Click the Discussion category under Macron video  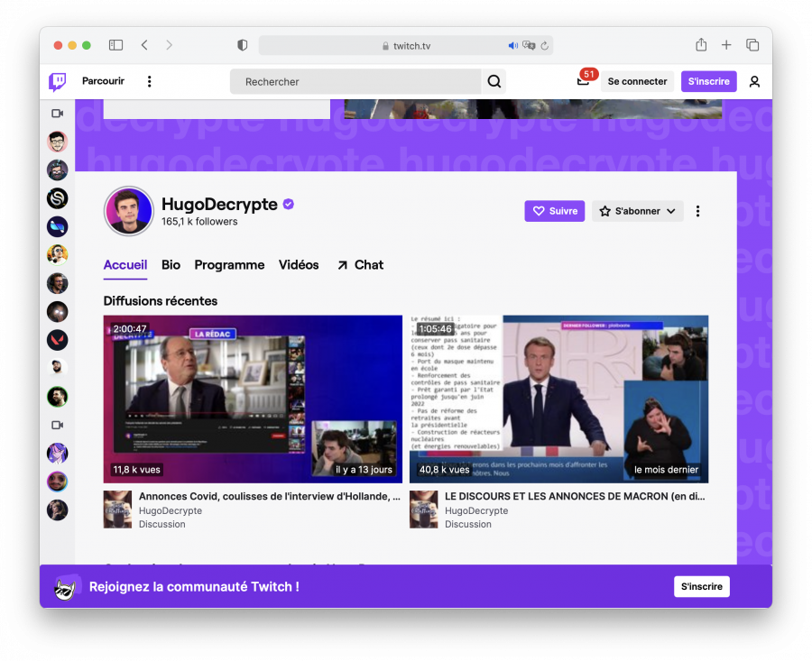pyautogui.click(x=468, y=524)
